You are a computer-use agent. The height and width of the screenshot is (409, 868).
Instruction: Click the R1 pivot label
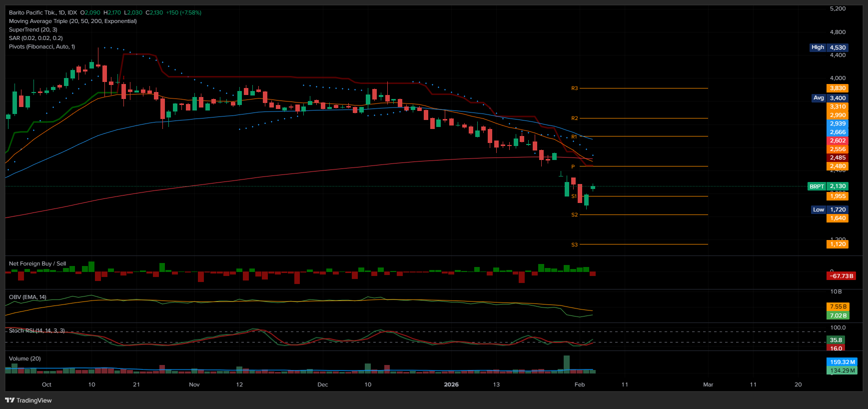click(574, 136)
